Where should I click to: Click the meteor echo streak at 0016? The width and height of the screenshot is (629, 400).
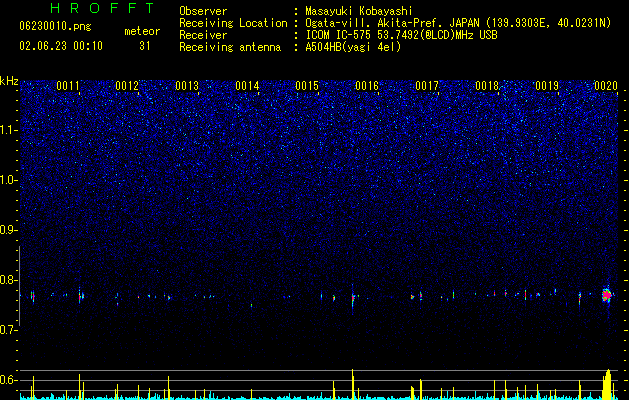click(x=353, y=299)
